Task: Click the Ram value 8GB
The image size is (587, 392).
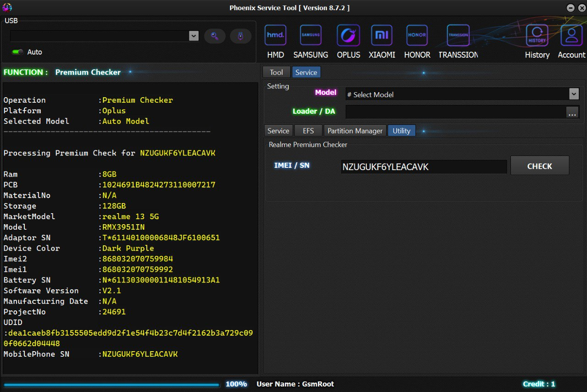Action: pos(109,174)
